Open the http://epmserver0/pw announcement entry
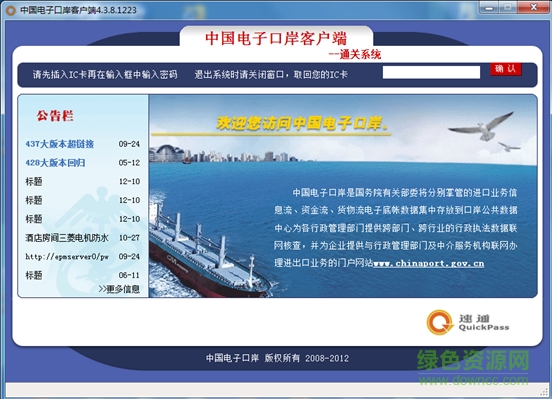This screenshot has width=552, height=399. pyautogui.click(x=67, y=256)
